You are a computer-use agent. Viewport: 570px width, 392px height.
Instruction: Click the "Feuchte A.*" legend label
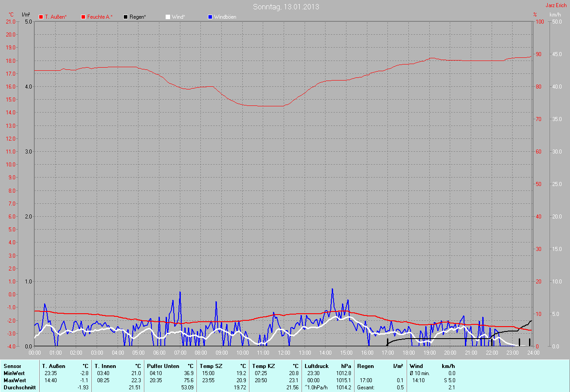click(x=100, y=17)
